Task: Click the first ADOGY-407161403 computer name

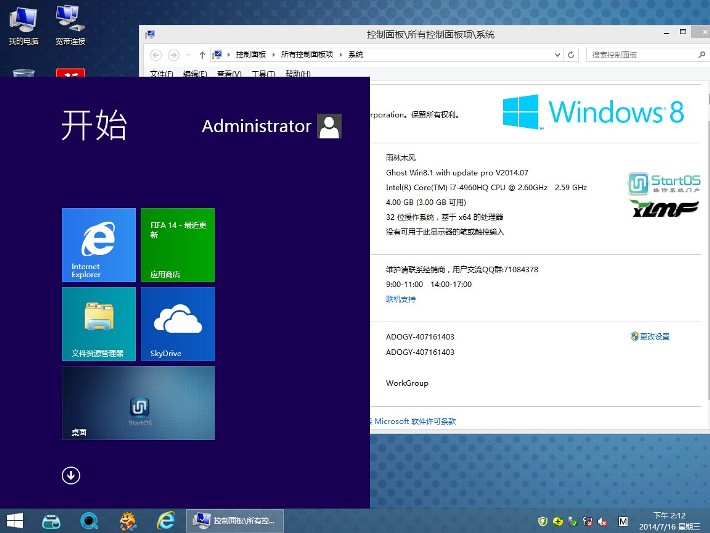Action: (420, 336)
